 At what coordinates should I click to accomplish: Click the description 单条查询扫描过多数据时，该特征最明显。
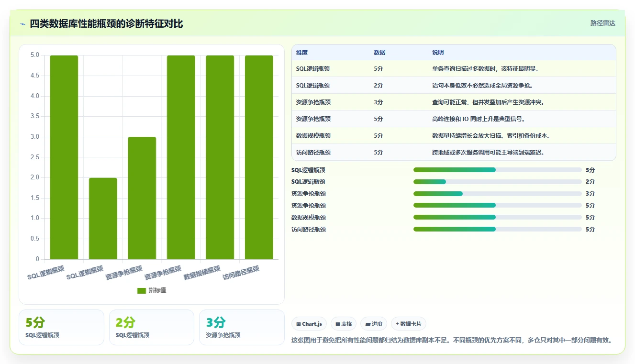[x=486, y=69]
